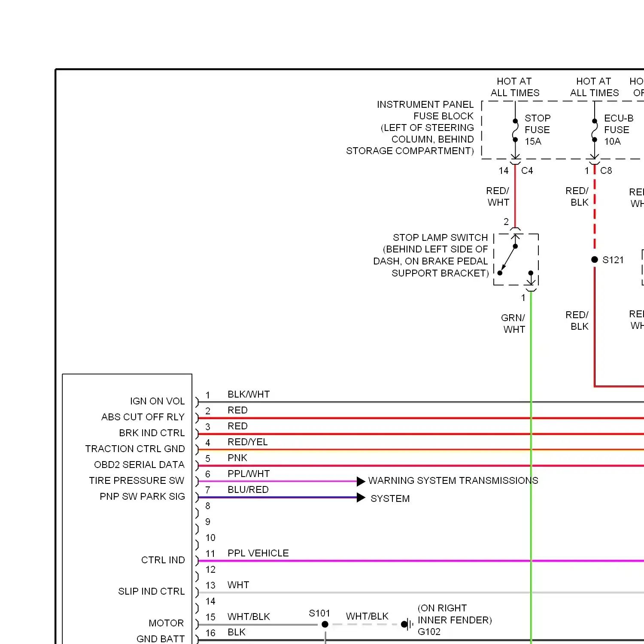Screen dimensions: 644x644
Task: Click the arrow pointing to SYSTEM
Action: 361,498
